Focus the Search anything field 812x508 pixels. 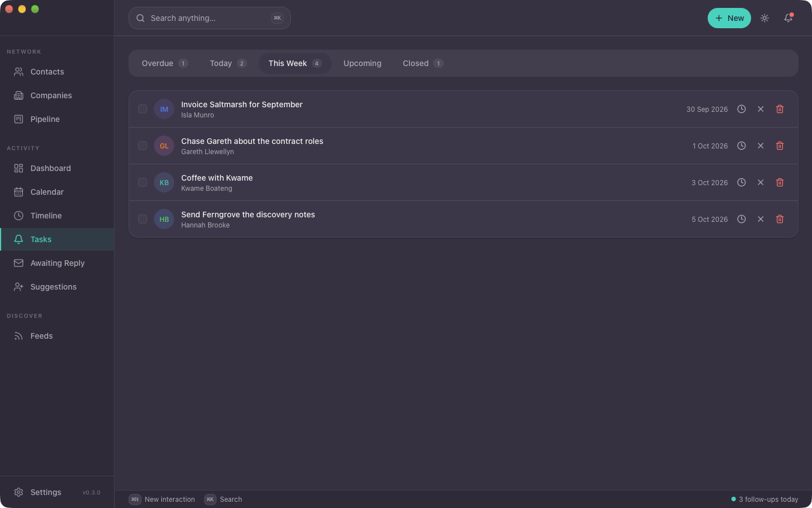tap(210, 18)
